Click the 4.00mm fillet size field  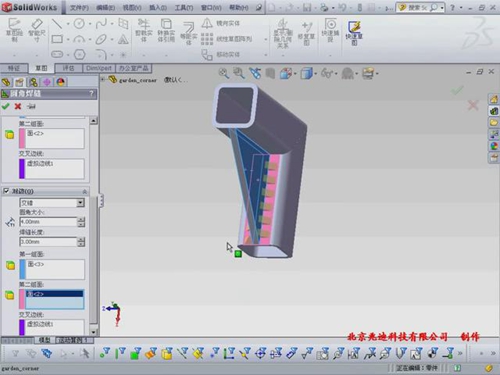(48, 222)
